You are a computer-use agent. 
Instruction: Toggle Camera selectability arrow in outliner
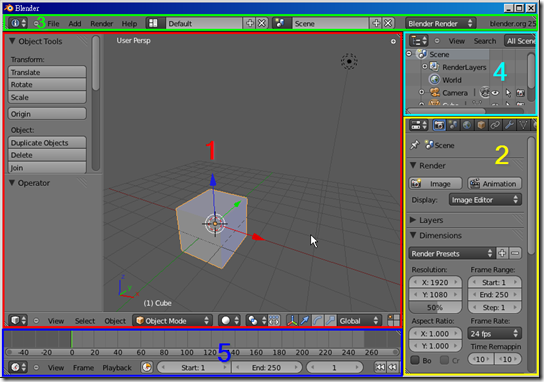508,93
